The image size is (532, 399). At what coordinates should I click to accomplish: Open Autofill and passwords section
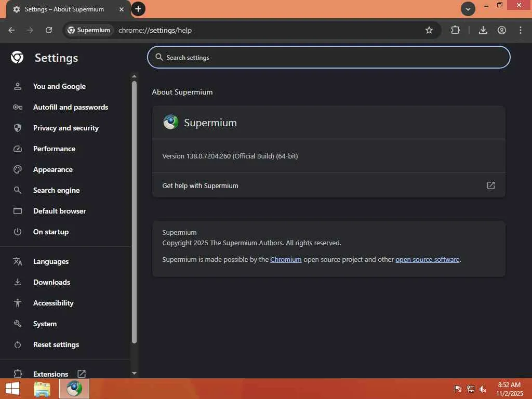click(x=71, y=107)
